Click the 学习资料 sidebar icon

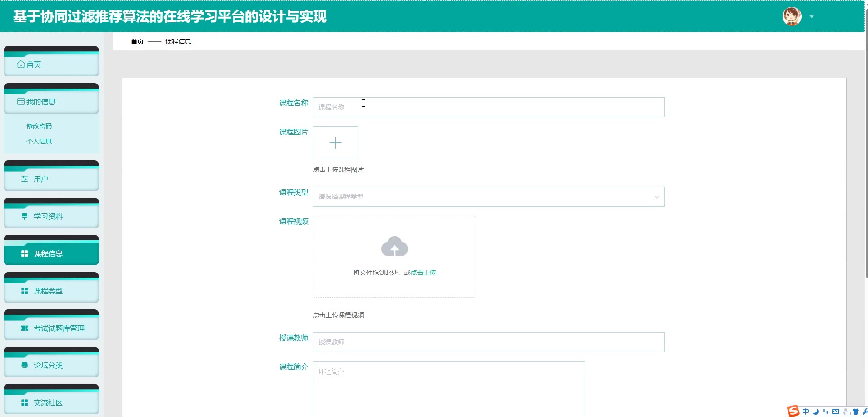pyautogui.click(x=25, y=217)
